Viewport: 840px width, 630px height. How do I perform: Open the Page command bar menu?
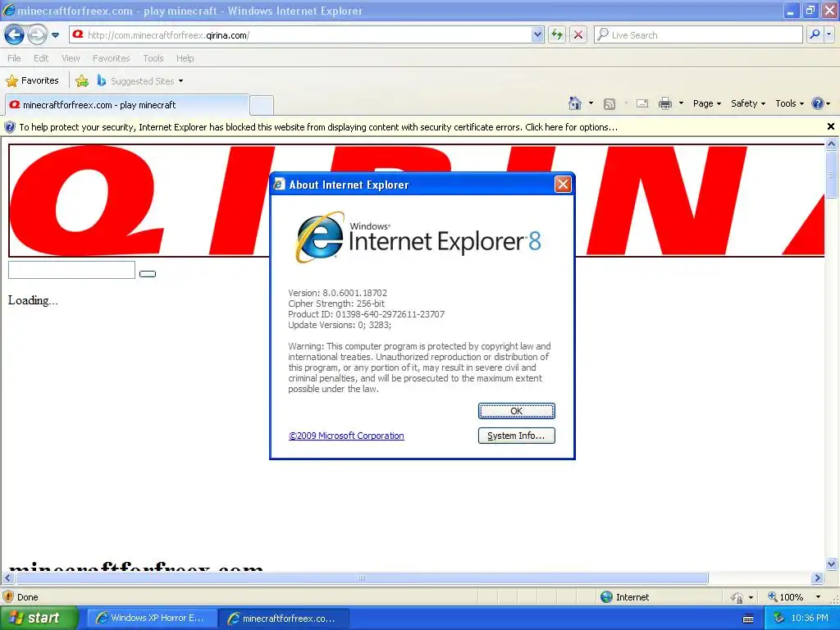pos(706,103)
